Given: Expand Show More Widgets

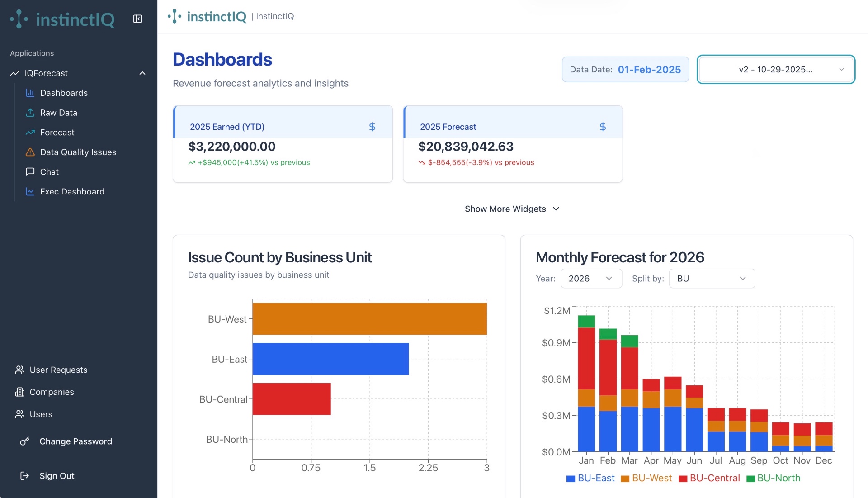Looking at the screenshot, I should click(512, 209).
